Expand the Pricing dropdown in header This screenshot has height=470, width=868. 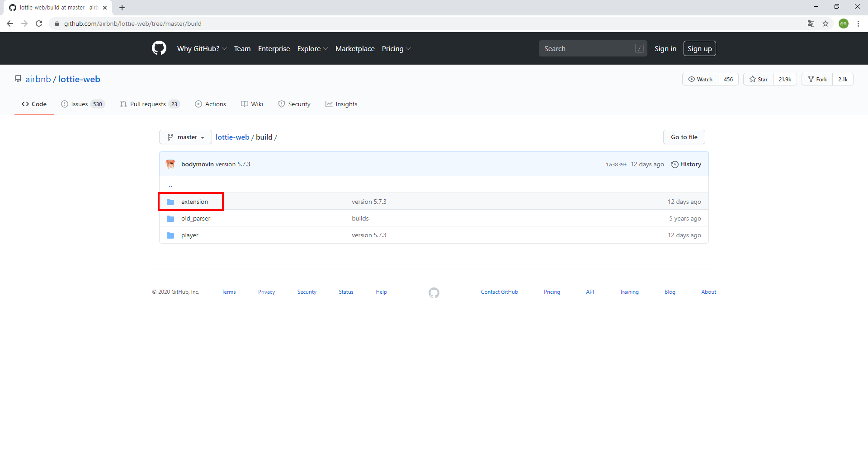click(x=396, y=48)
